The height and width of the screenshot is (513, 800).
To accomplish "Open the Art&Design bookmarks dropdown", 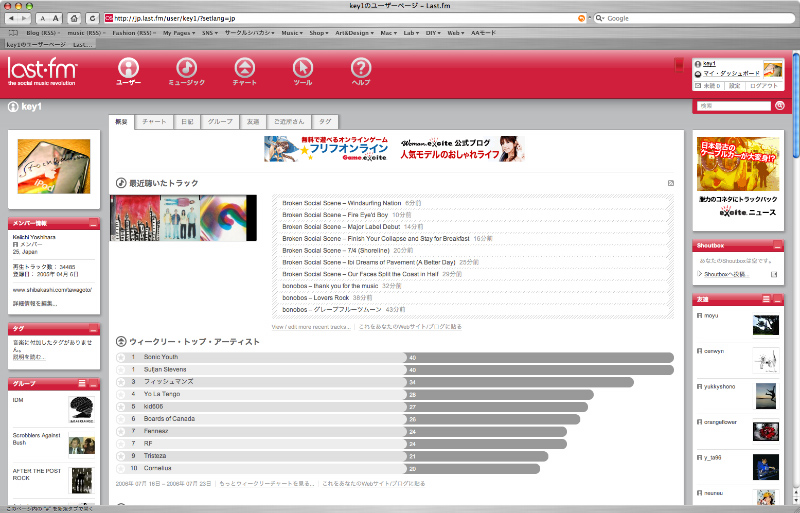I will 354,33.
